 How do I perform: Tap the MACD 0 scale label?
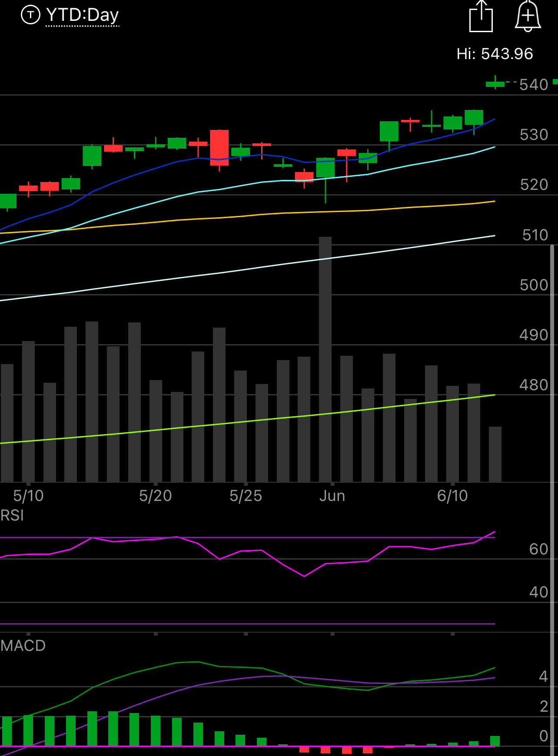click(x=544, y=736)
